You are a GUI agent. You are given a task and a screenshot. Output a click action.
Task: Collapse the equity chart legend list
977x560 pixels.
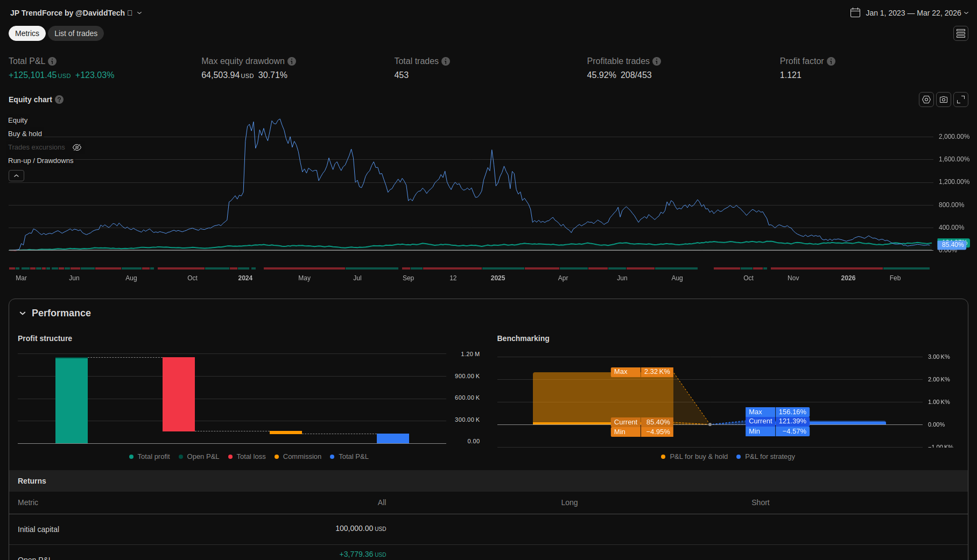(x=16, y=176)
